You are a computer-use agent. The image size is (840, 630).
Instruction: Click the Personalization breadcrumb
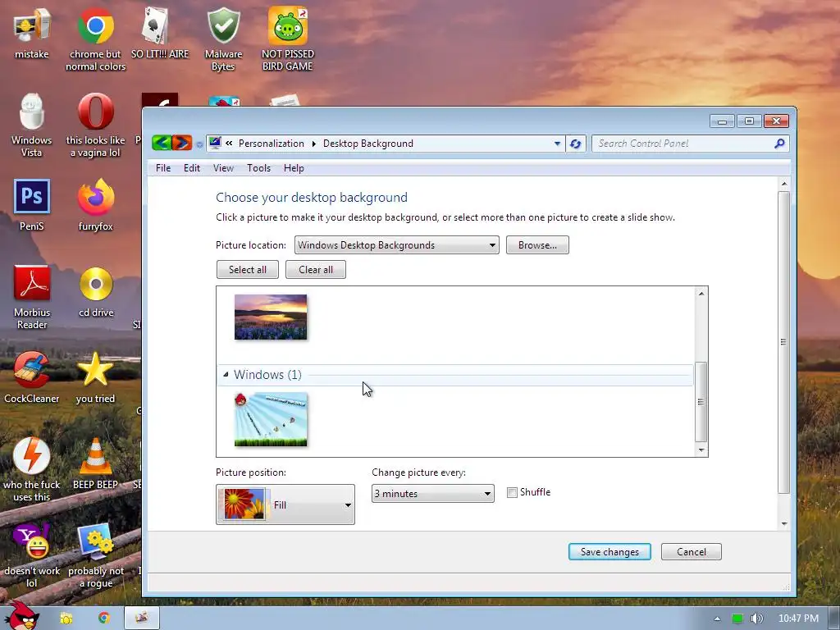[271, 144]
